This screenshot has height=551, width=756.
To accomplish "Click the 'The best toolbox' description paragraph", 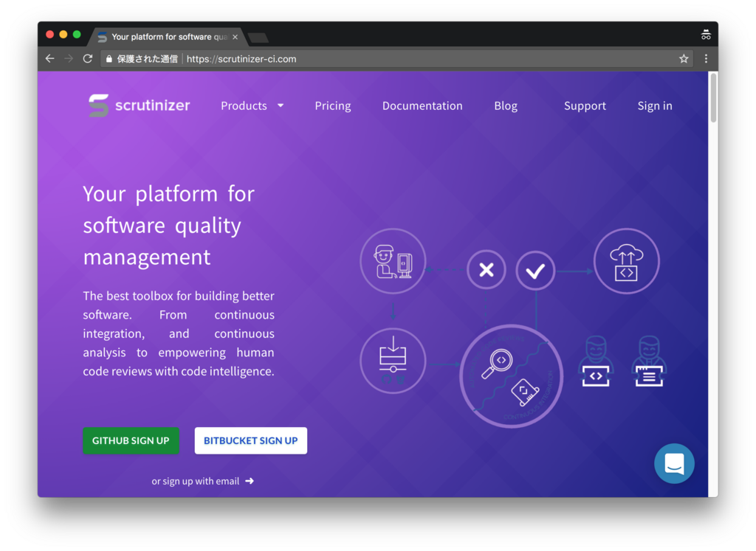I will pyautogui.click(x=179, y=333).
